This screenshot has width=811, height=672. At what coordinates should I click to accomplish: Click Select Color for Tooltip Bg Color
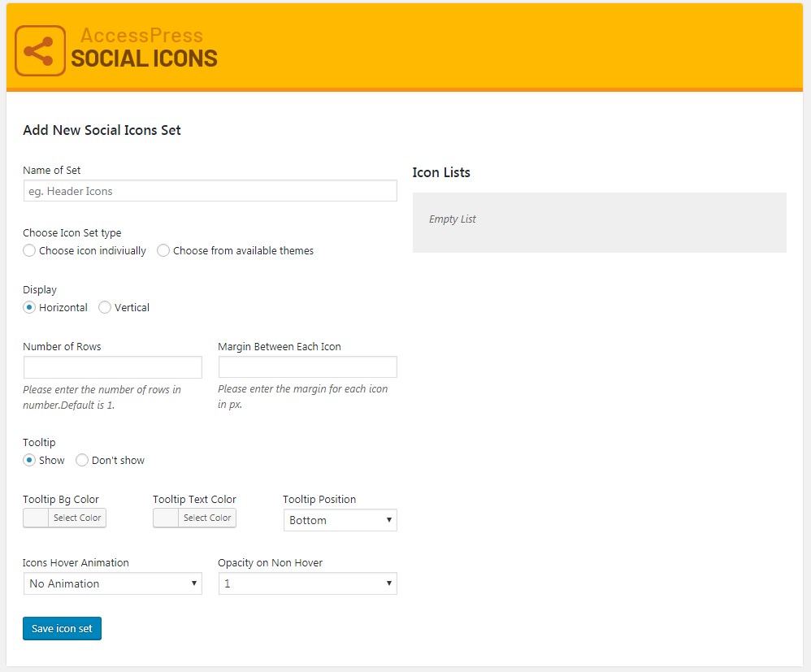coord(77,518)
